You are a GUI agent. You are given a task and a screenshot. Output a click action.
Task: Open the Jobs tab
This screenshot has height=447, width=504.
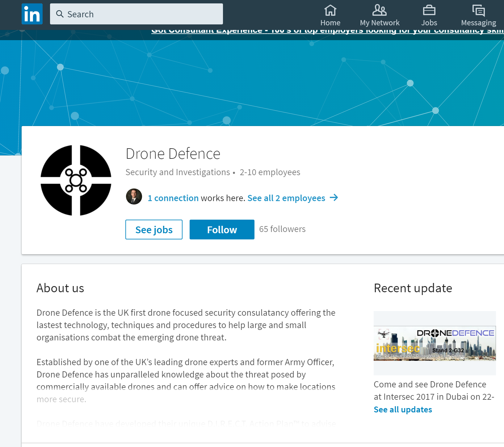[x=429, y=15]
